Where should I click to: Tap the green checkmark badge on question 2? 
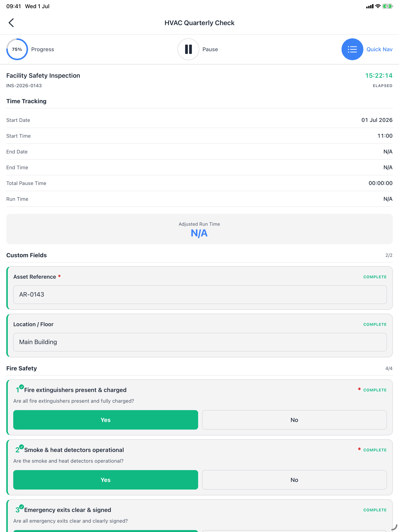[21, 447]
